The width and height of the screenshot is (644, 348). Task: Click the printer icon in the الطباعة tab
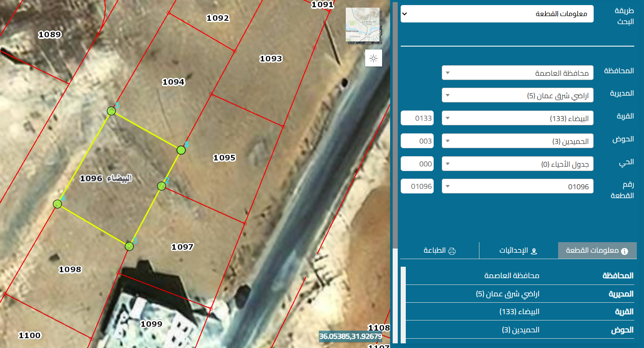pyautogui.click(x=452, y=251)
